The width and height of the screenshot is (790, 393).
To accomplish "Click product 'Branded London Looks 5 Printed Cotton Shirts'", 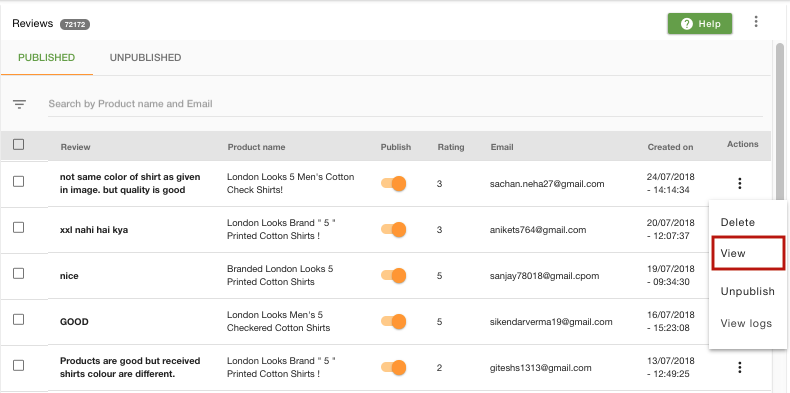I will [x=280, y=275].
